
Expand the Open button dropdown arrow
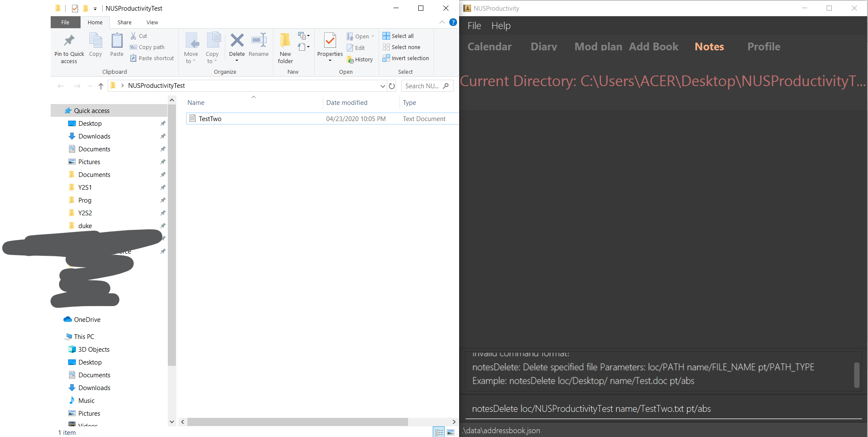pyautogui.click(x=373, y=36)
